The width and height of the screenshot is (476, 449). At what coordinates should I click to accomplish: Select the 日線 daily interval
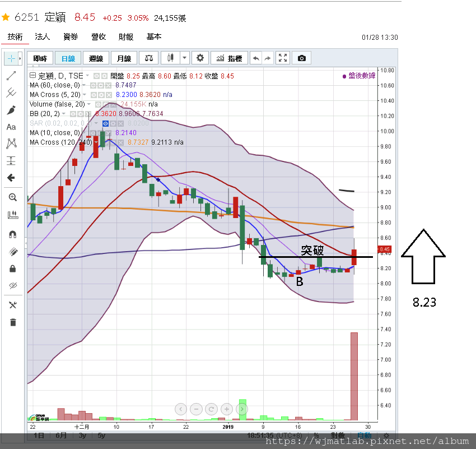(68, 58)
